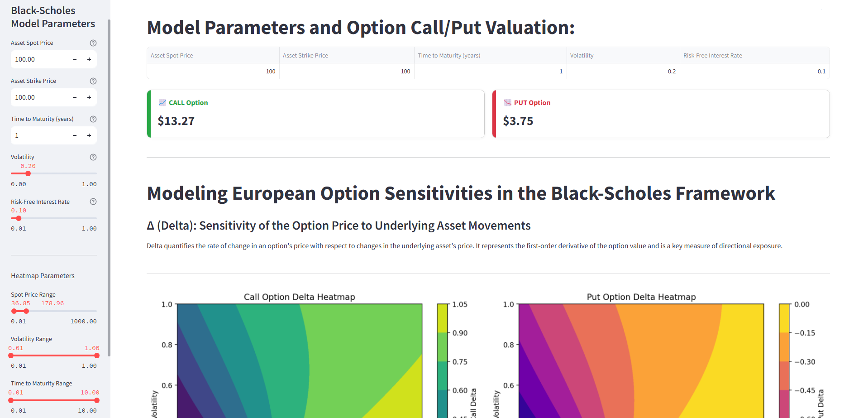Open the help tooltip for Asset Strike Price
This screenshot has width=868, height=418.
click(x=93, y=81)
